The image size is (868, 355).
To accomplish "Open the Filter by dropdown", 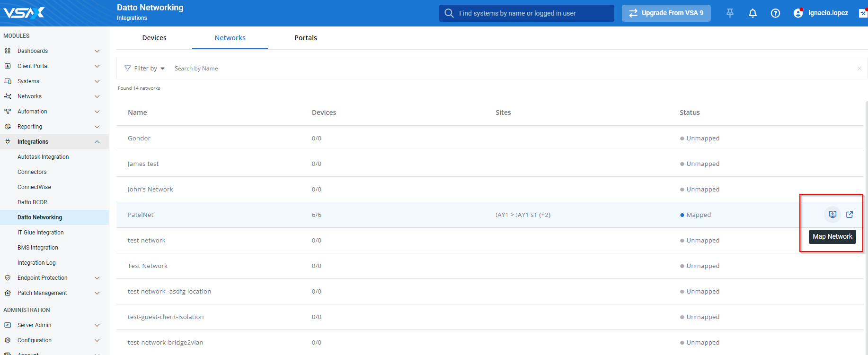I will [145, 69].
